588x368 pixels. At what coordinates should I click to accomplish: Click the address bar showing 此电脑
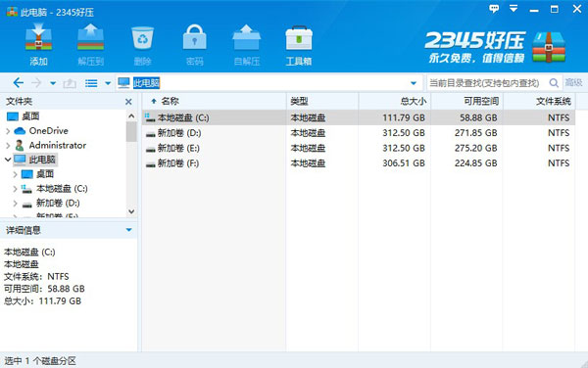click(x=268, y=83)
